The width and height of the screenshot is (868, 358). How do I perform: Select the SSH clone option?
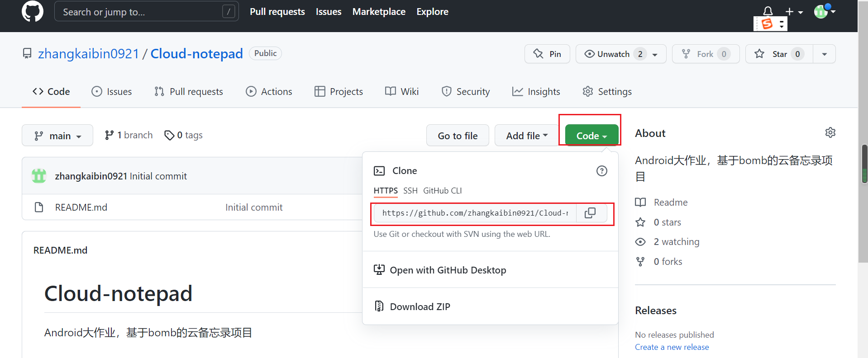pos(410,191)
